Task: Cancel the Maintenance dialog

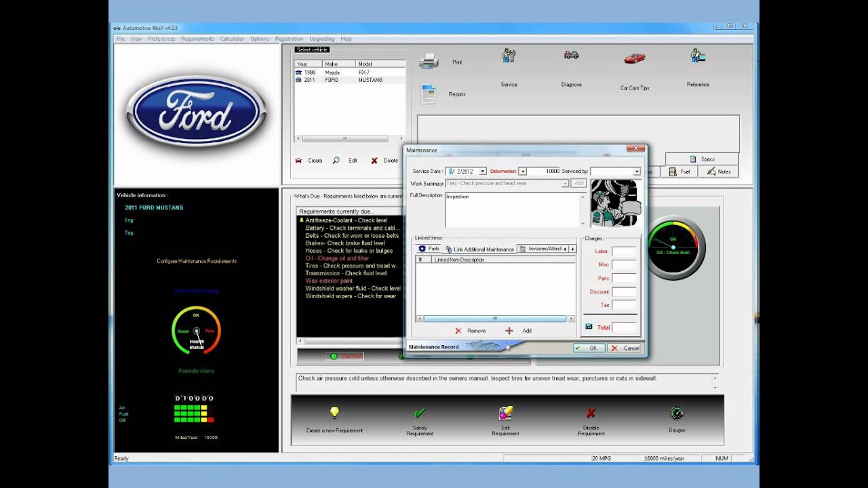Action: (x=625, y=348)
